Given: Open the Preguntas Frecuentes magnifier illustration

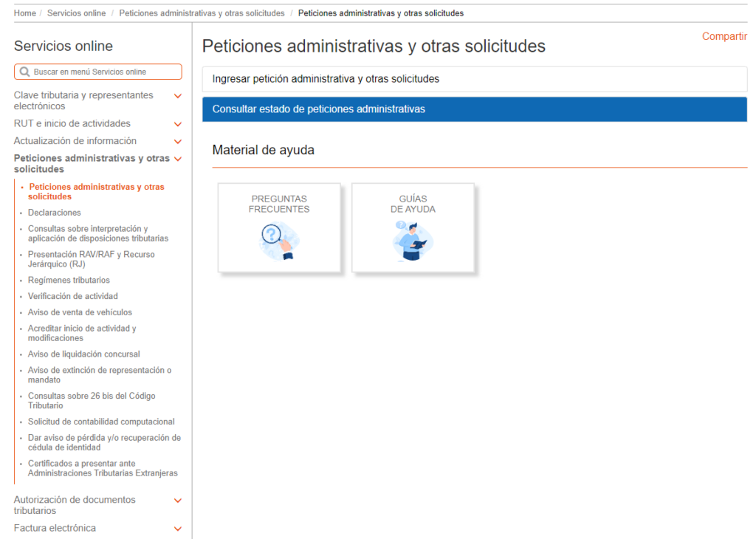Looking at the screenshot, I should click(x=278, y=241).
